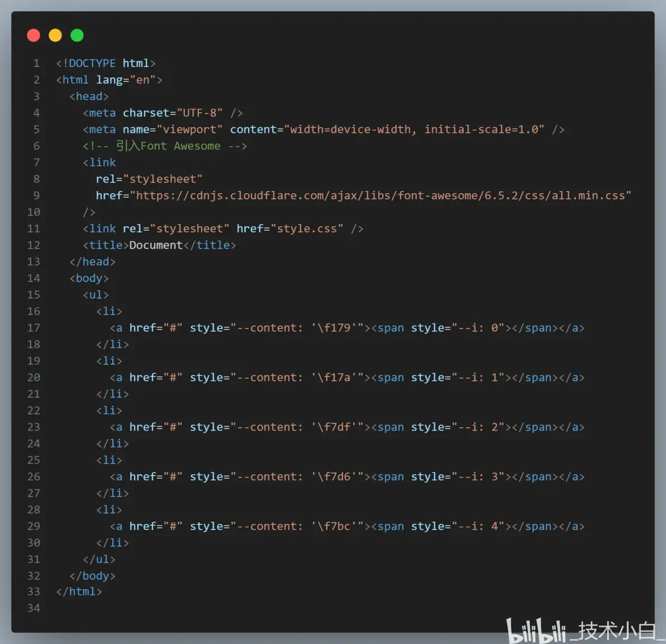
Task: Click the anchor line with \f179
Action: 347,328
